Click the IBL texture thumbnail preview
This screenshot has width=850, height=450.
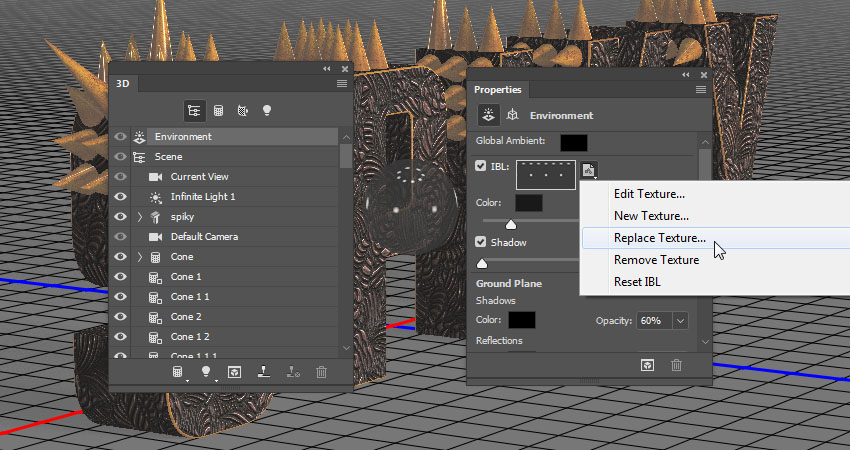[546, 175]
